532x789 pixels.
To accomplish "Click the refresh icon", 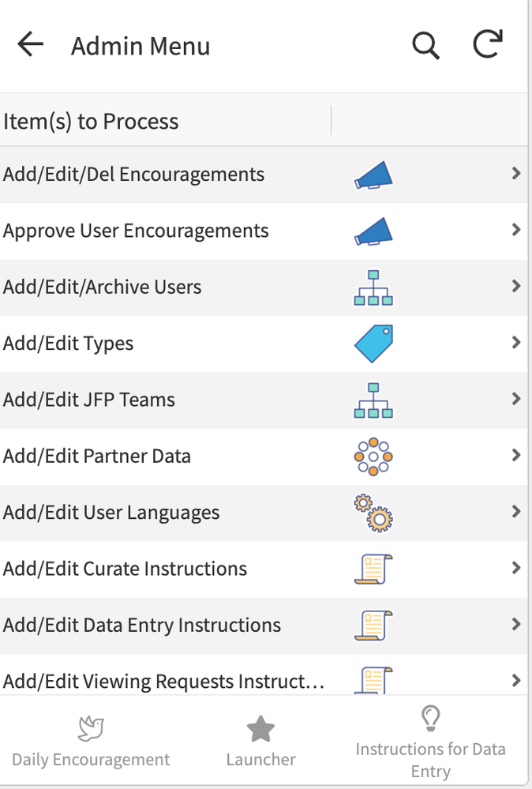I will (x=488, y=44).
